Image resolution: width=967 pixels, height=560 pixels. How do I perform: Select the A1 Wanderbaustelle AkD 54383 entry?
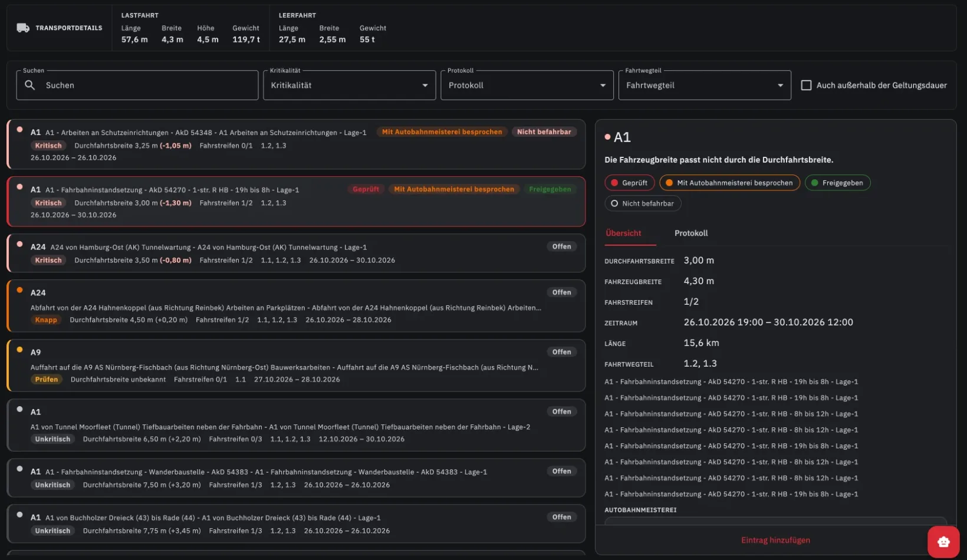click(x=296, y=477)
